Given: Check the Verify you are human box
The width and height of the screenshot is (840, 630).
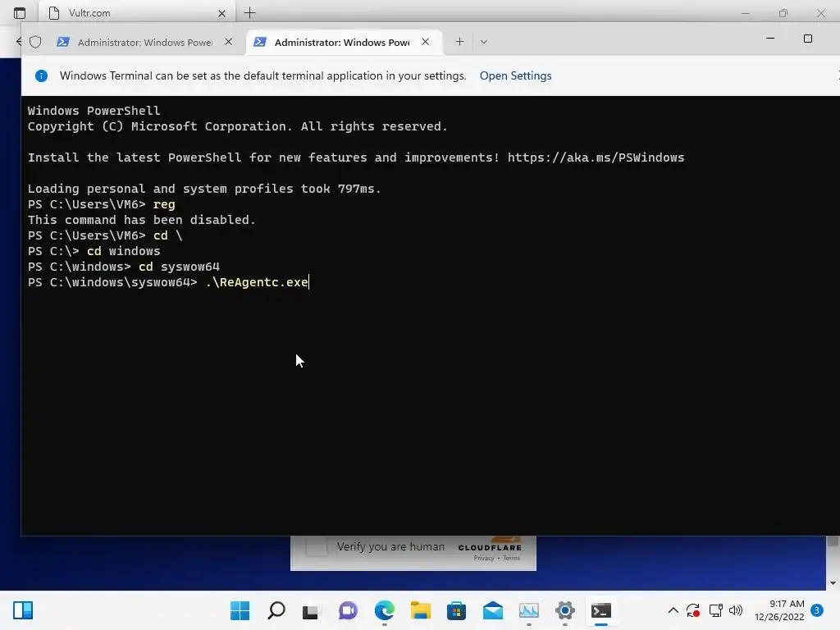Looking at the screenshot, I should coord(316,546).
